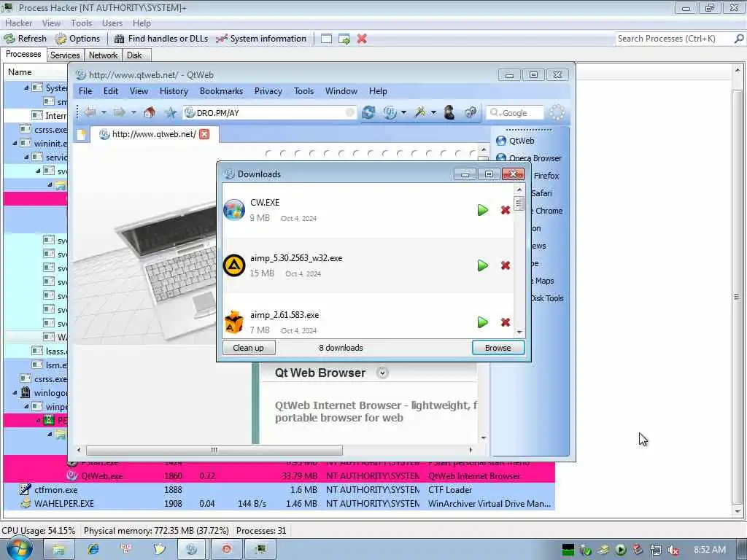Screen dimensions: 747x560
Task: Click the QtWeb home icon
Action: pos(149,112)
